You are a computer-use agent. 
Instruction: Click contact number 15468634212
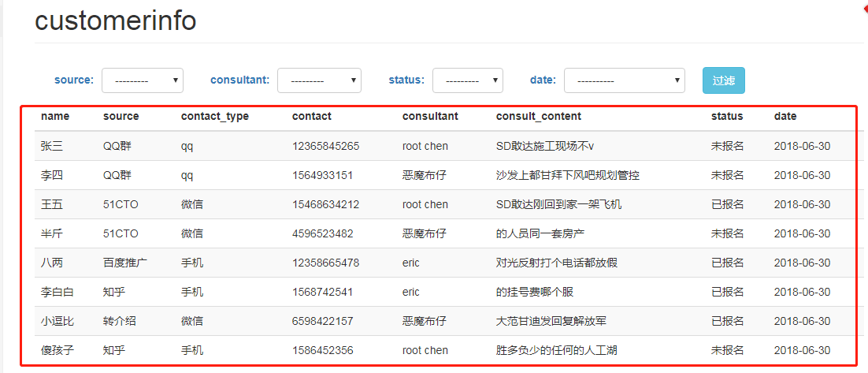tap(326, 204)
